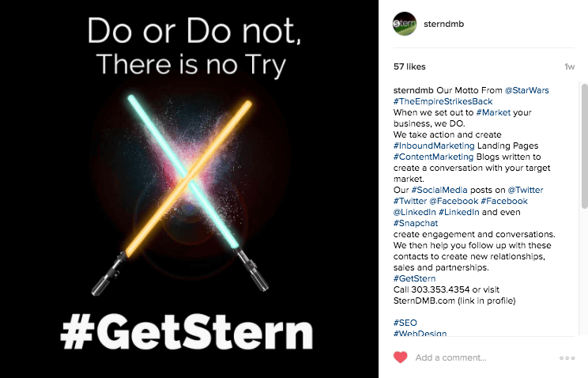Open the #Snapchat hashtag link
This screenshot has width=588, height=378.
416,223
